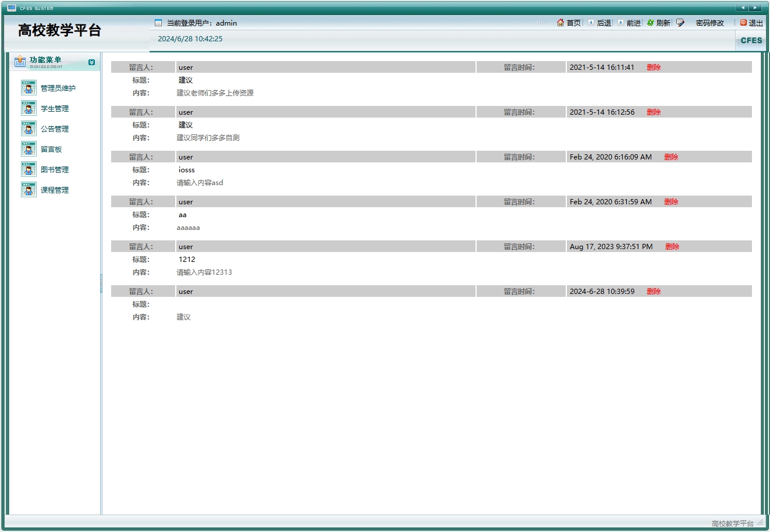Image resolution: width=770 pixels, height=532 pixels.
Task: Open 管理员维护 via its sidebar icon
Action: click(28, 87)
